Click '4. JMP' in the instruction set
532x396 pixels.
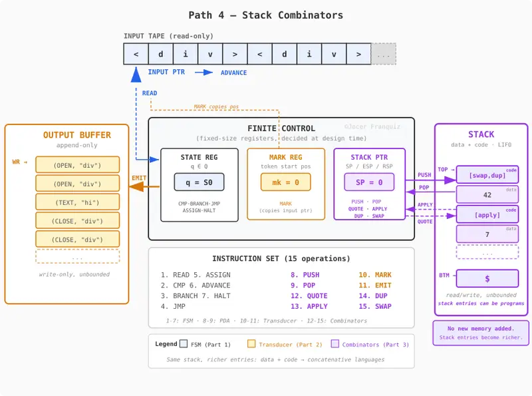[173, 306]
